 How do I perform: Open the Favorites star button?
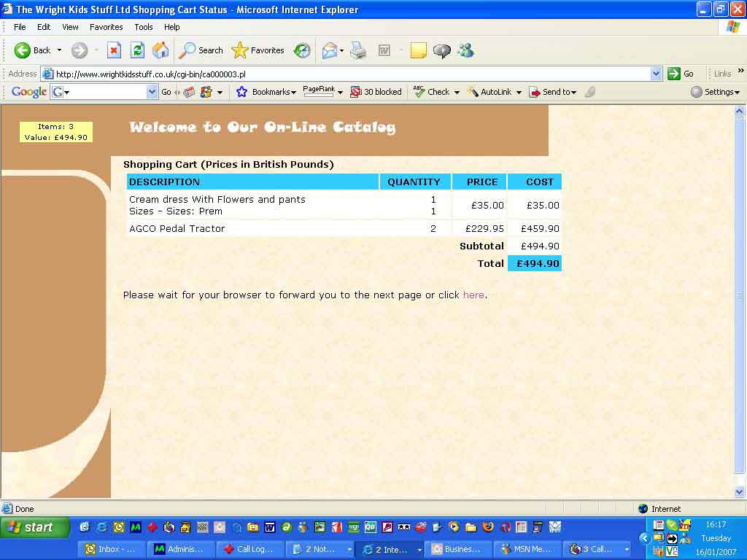[x=258, y=50]
